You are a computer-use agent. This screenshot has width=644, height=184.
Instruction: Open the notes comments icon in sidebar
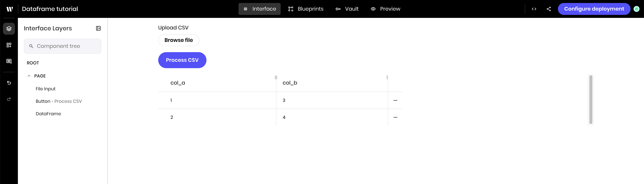[x=9, y=61]
